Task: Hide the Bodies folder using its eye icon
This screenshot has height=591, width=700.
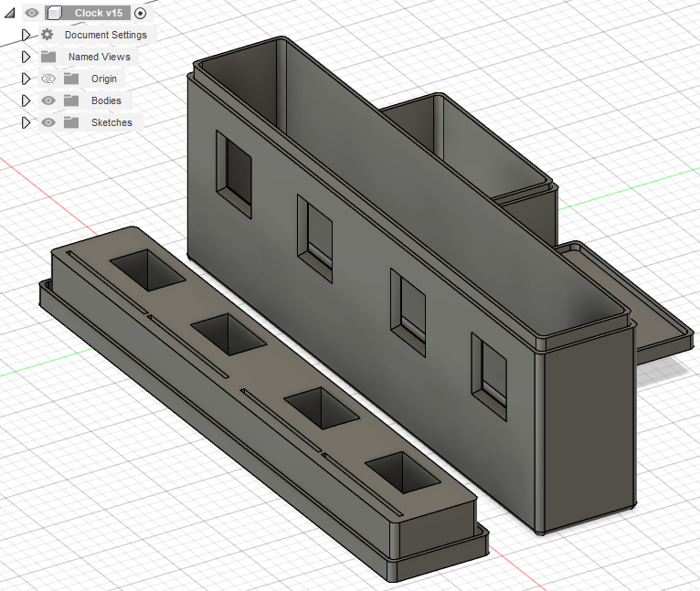Action: click(x=48, y=100)
